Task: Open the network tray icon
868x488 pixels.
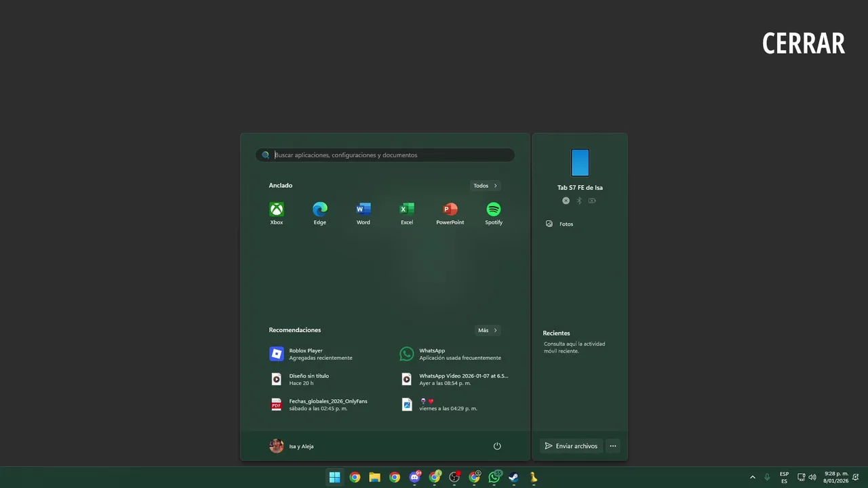Action: 801,477
